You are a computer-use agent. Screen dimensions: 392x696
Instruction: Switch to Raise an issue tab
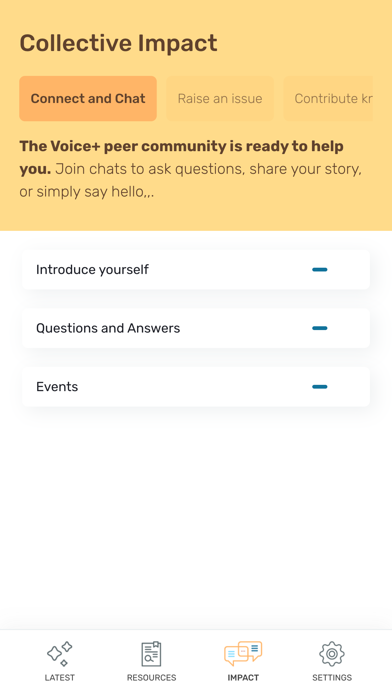tap(220, 99)
